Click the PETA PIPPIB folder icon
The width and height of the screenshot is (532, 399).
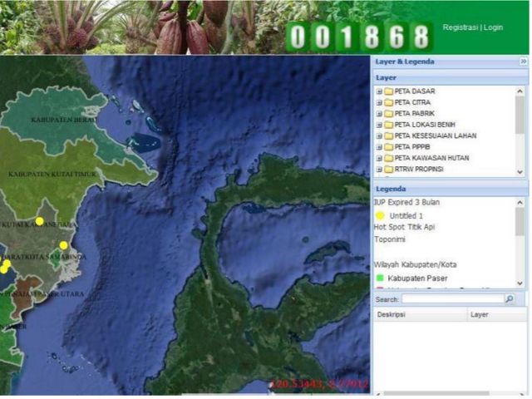[x=388, y=146]
